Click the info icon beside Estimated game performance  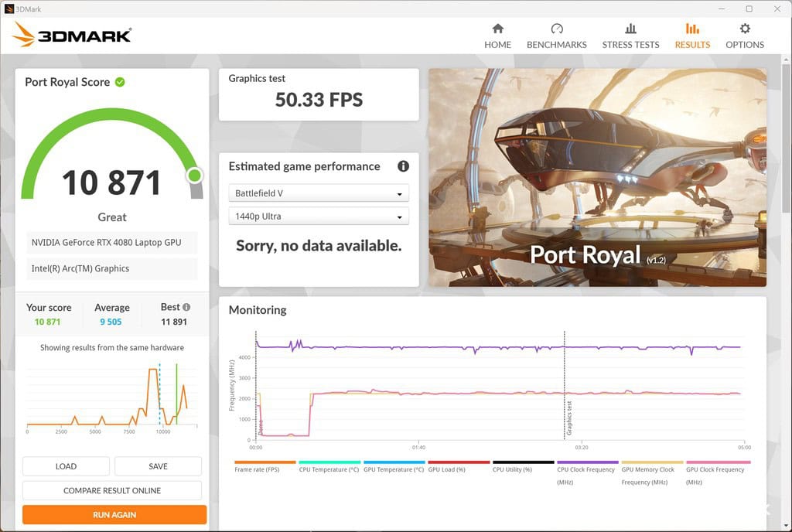pos(403,166)
